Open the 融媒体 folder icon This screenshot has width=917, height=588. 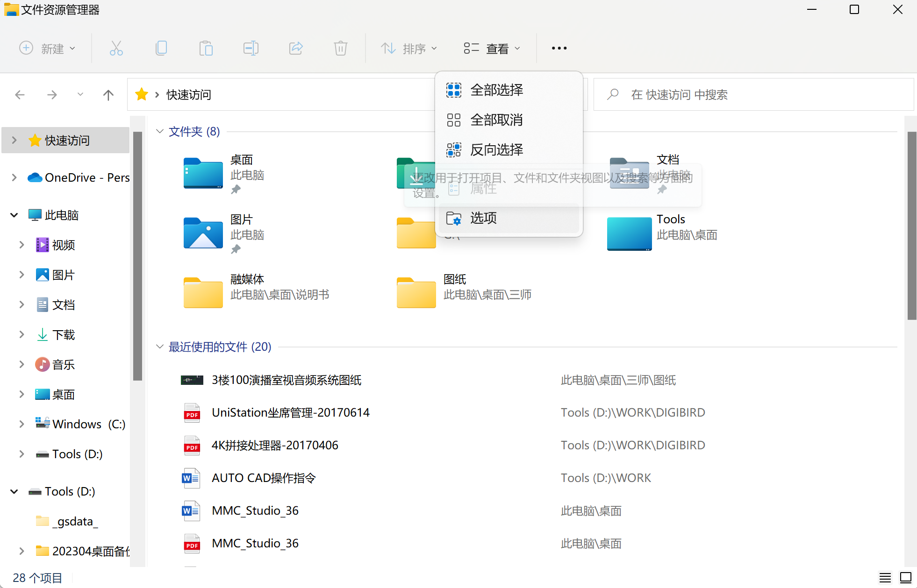click(203, 293)
